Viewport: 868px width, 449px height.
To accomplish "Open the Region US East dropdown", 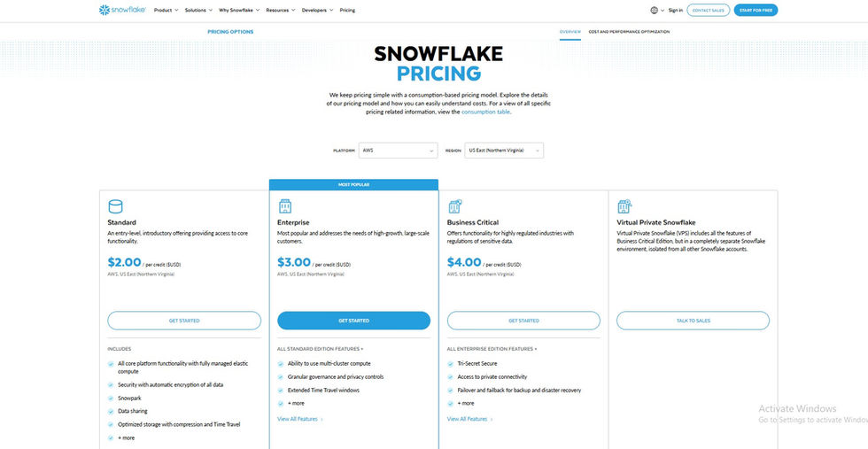I will click(504, 151).
